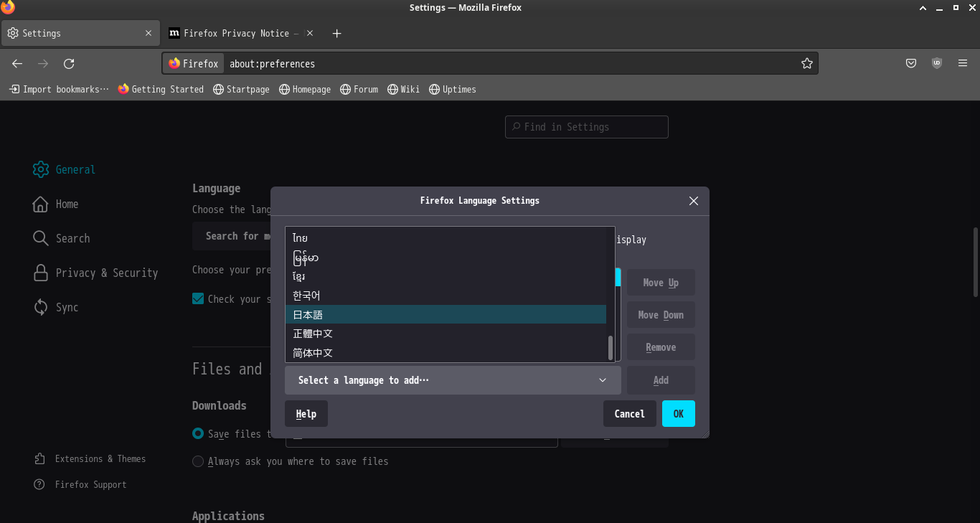Close the Firefox Language Settings dialog
This screenshot has width=980, height=523.
click(694, 201)
